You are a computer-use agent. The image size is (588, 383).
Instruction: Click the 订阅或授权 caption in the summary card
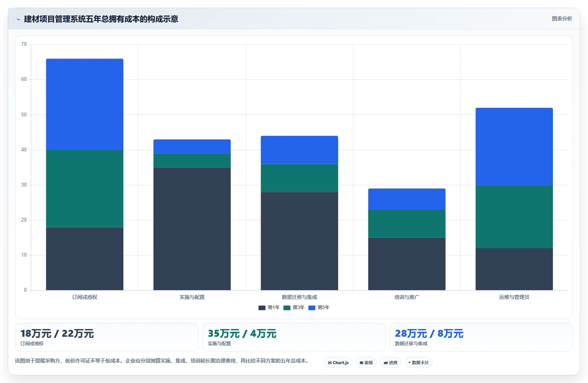pos(32,344)
